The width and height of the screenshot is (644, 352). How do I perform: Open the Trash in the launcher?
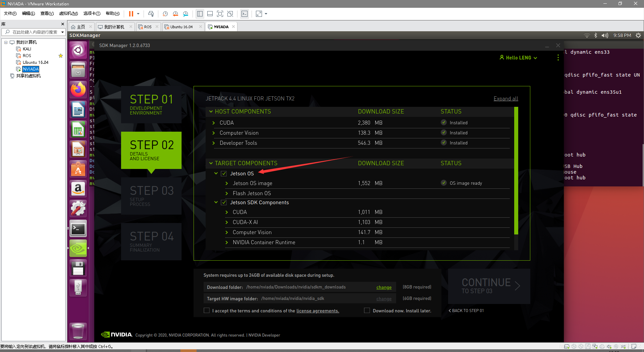coord(78,331)
